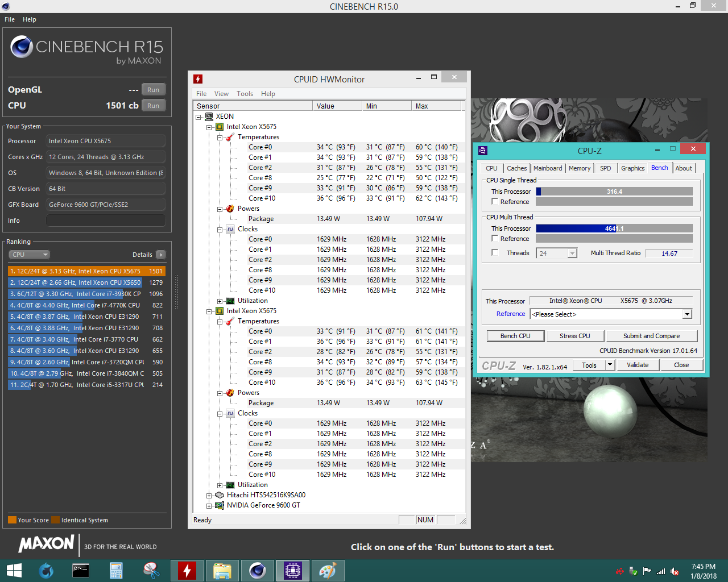Viewport: 728px width, 582px height.
Task: Click the Value column header in HWMonitor
Action: point(337,106)
